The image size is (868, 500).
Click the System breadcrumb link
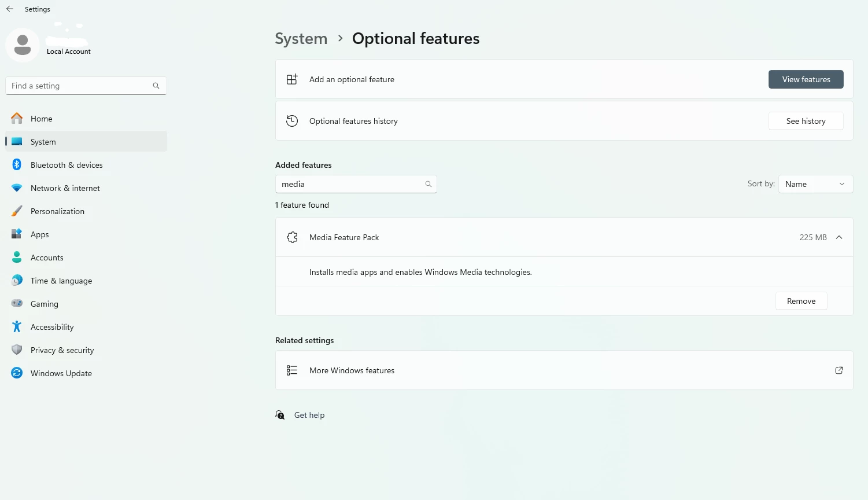[x=301, y=39]
